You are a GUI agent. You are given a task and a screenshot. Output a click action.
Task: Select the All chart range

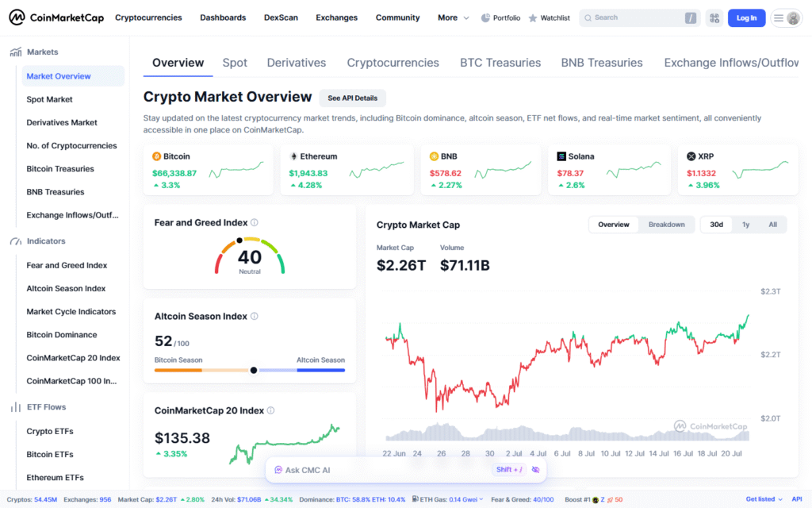[772, 225]
